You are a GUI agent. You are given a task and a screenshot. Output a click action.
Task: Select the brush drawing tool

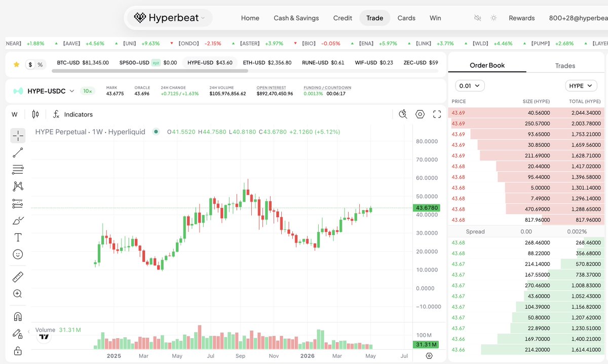point(18,221)
